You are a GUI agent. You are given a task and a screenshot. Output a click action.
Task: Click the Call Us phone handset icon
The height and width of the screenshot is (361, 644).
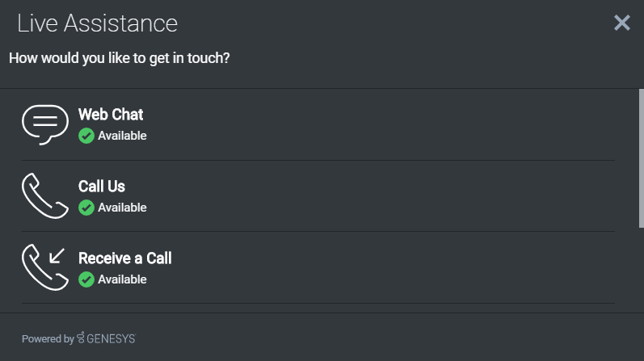coord(45,195)
